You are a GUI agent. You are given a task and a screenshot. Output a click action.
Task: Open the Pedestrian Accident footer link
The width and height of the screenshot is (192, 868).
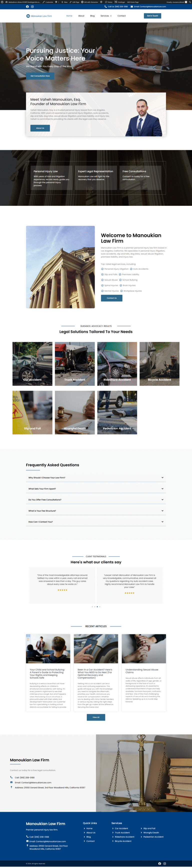pyautogui.click(x=153, y=837)
